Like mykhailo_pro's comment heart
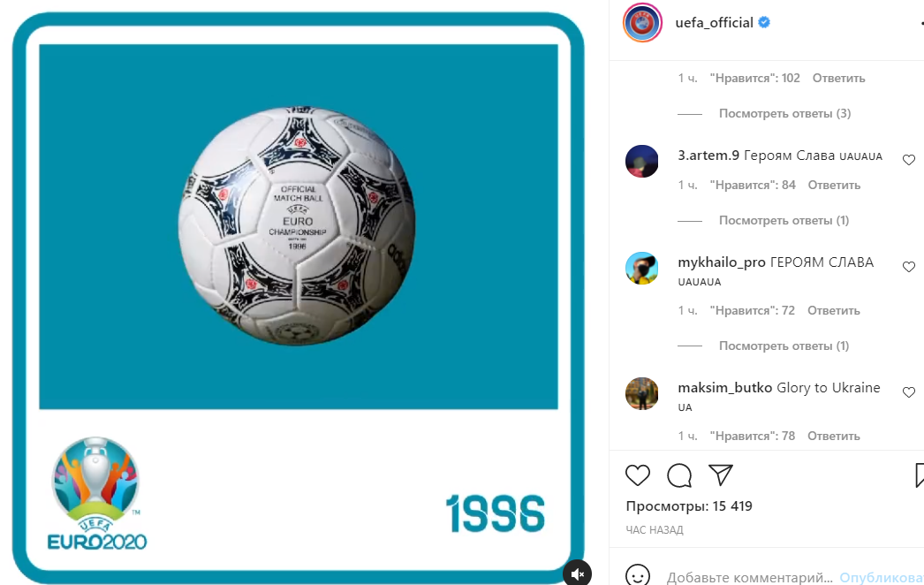This screenshot has width=924, height=585. pyautogui.click(x=909, y=267)
